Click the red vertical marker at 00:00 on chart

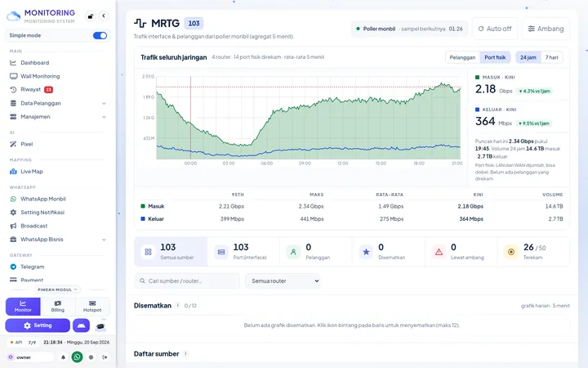click(x=190, y=118)
